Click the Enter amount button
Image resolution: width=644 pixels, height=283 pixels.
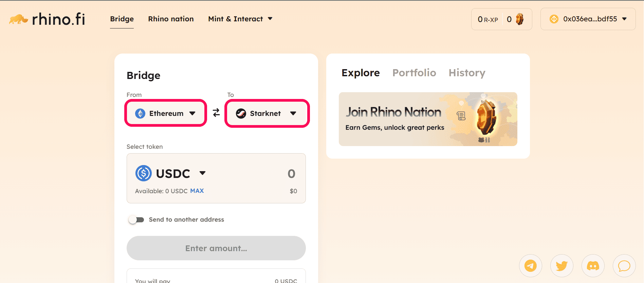tap(216, 248)
